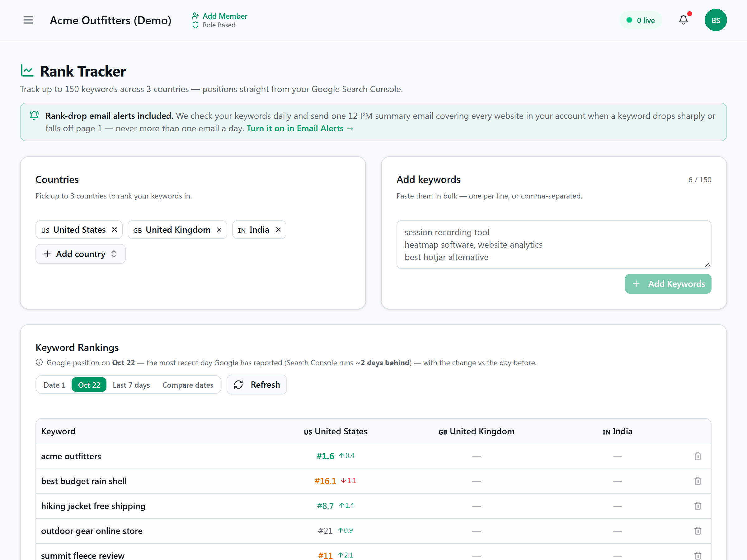Click the Acme Outfitters (Demo) site name
Screen dimensions: 747x560
[x=110, y=20]
